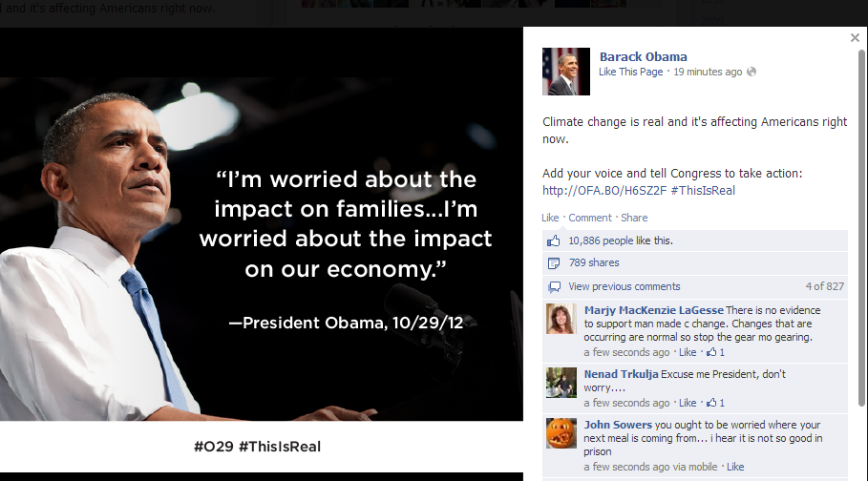
Task: Click Share under the post
Action: pos(634,218)
